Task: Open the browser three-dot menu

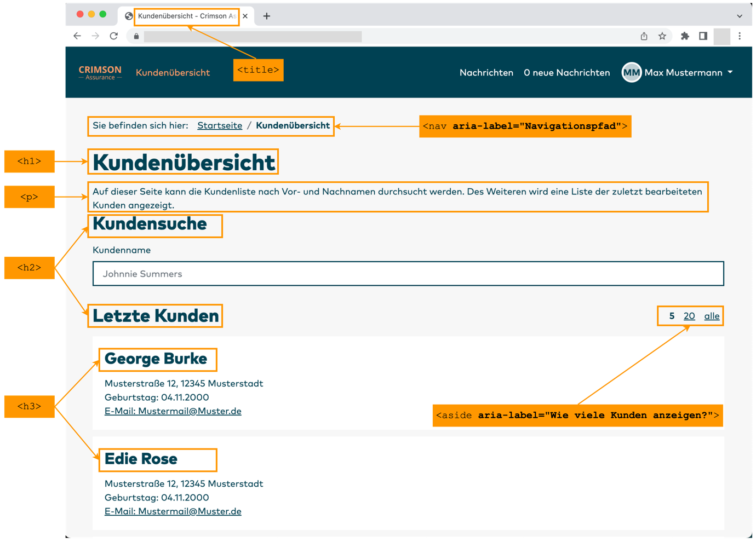Action: pyautogui.click(x=740, y=36)
